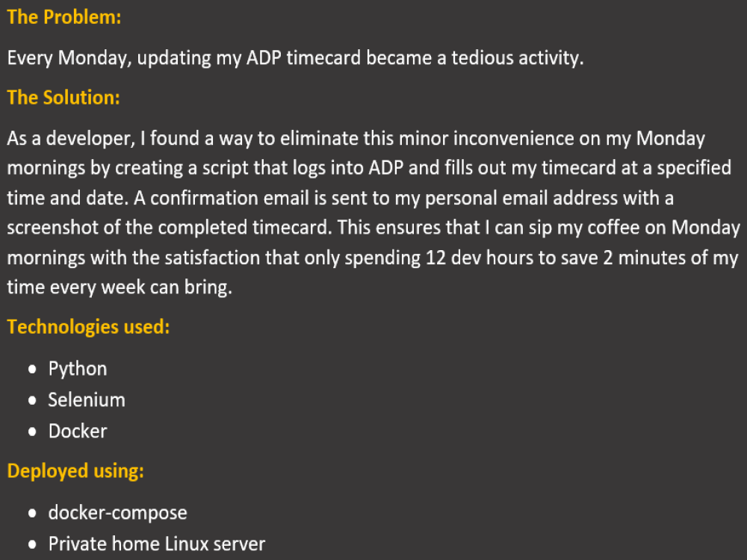Image resolution: width=747 pixels, height=560 pixels.
Task: Click the docker-compose list item
Action: pyautogui.click(x=118, y=513)
